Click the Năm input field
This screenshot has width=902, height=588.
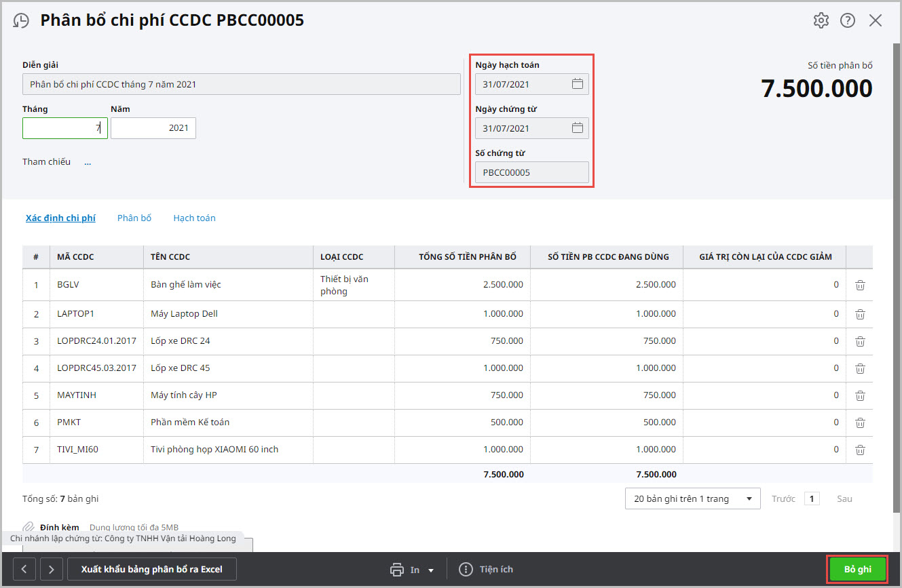pos(153,128)
